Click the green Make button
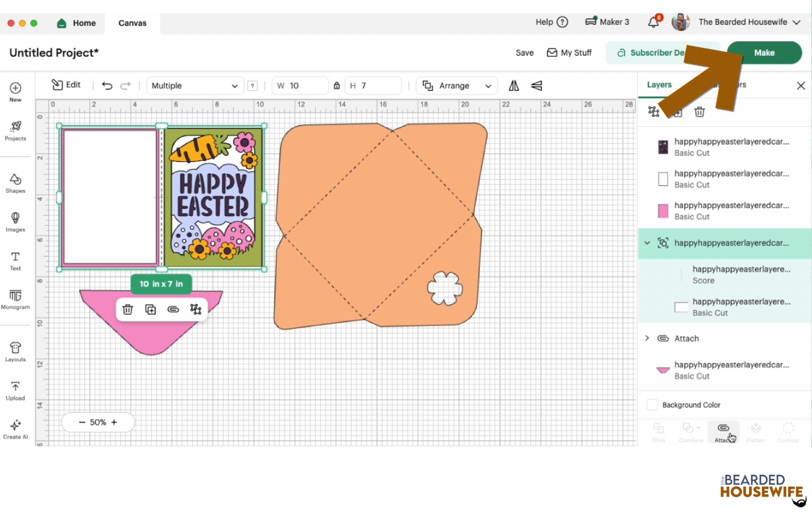812x516 pixels. tap(764, 53)
